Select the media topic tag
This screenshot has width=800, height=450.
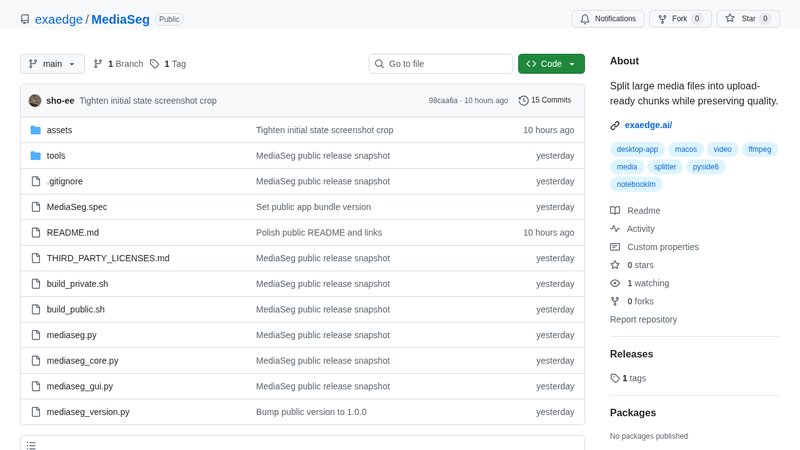tap(627, 166)
